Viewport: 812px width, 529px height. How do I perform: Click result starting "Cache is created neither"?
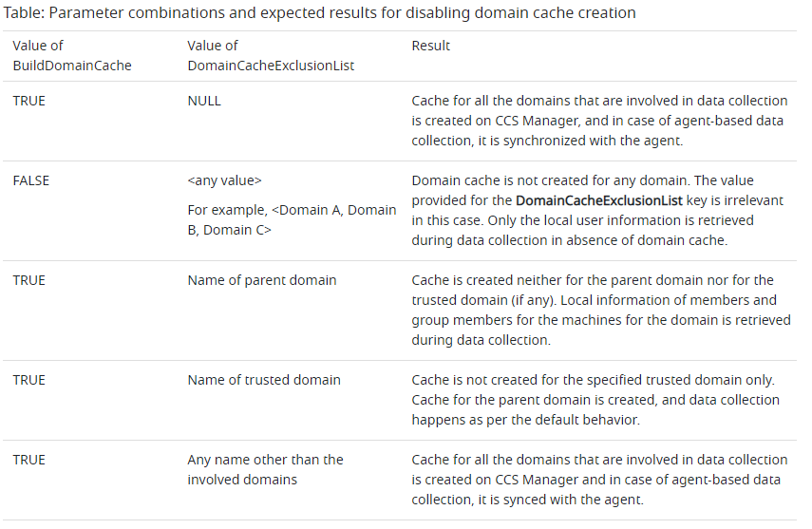[x=599, y=310]
